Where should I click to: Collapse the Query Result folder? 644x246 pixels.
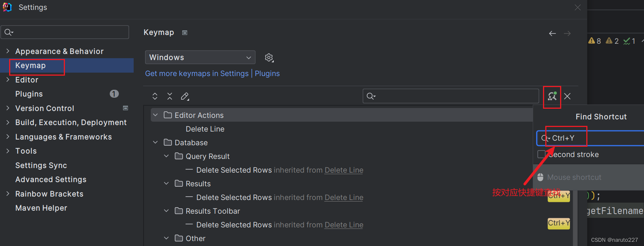tap(166, 156)
